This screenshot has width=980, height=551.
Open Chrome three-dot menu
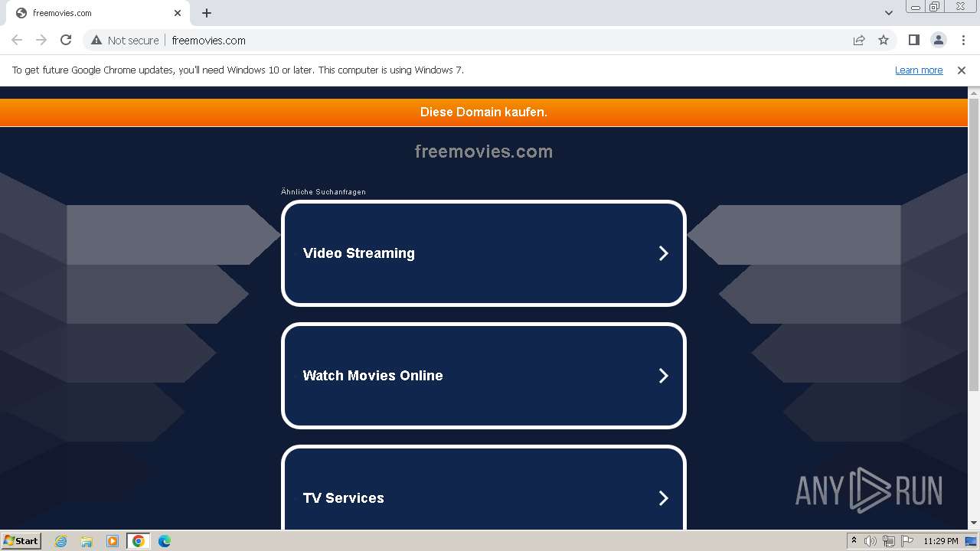coord(963,40)
